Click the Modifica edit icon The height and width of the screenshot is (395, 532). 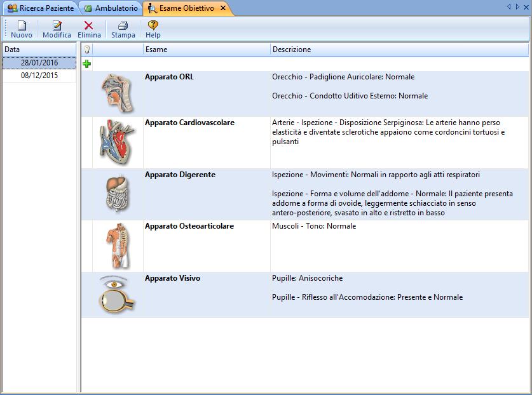57,25
